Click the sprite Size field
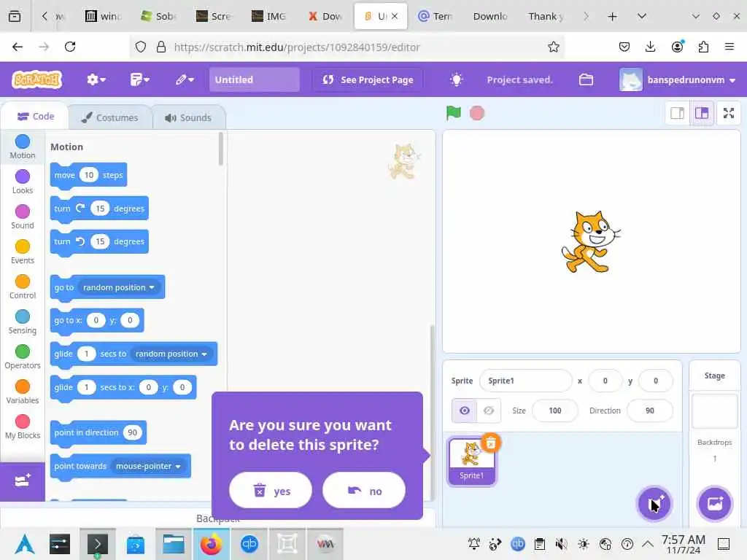This screenshot has width=747, height=560. 555,411
